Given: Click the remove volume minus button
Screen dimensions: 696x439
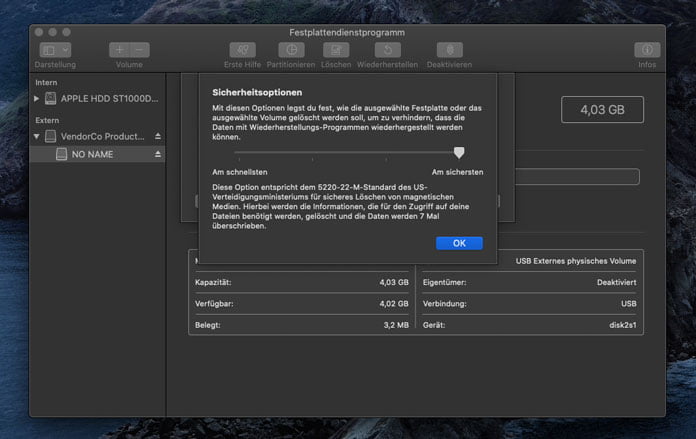Looking at the screenshot, I should (140, 49).
